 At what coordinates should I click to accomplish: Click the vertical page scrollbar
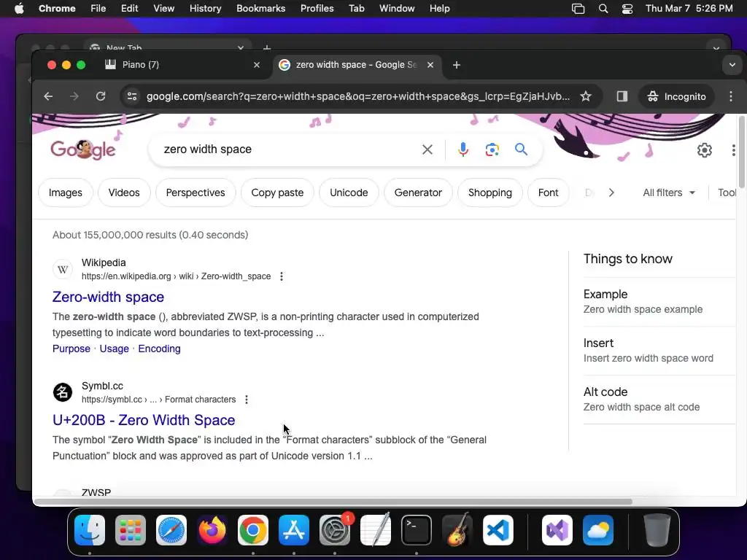pyautogui.click(x=741, y=152)
